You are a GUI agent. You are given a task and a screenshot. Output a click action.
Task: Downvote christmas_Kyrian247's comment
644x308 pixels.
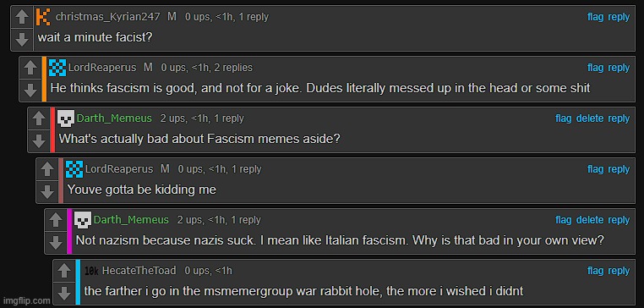[x=22, y=39]
